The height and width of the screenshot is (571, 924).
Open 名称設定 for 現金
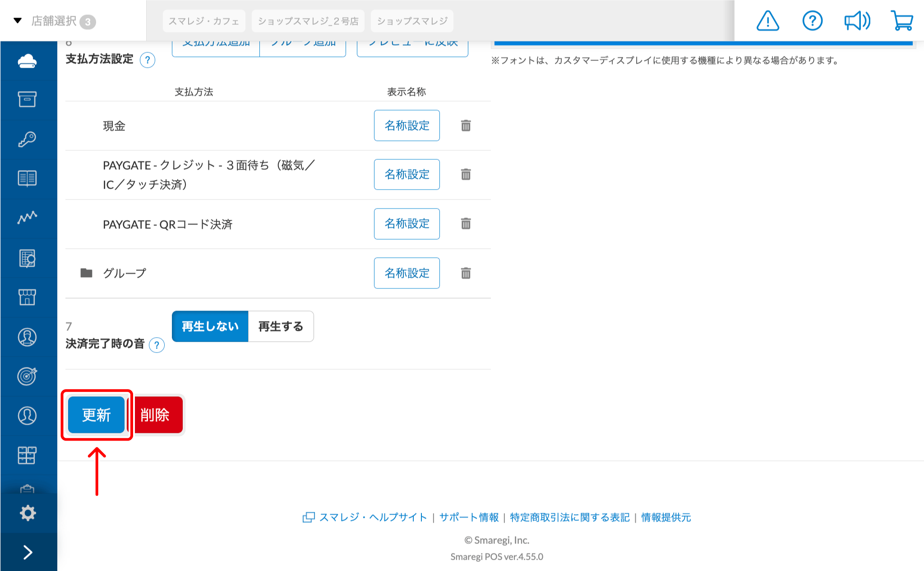pos(407,125)
